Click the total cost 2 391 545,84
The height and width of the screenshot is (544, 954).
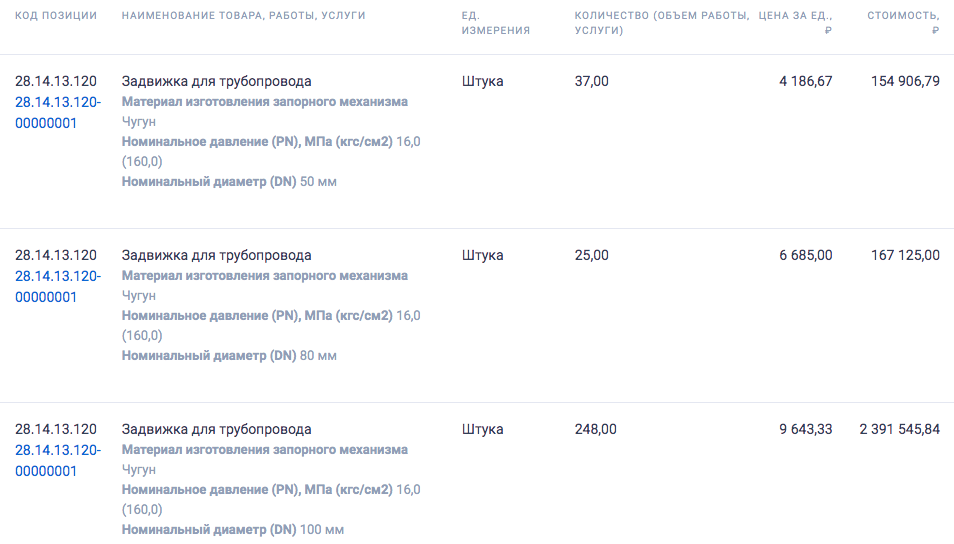(899, 429)
